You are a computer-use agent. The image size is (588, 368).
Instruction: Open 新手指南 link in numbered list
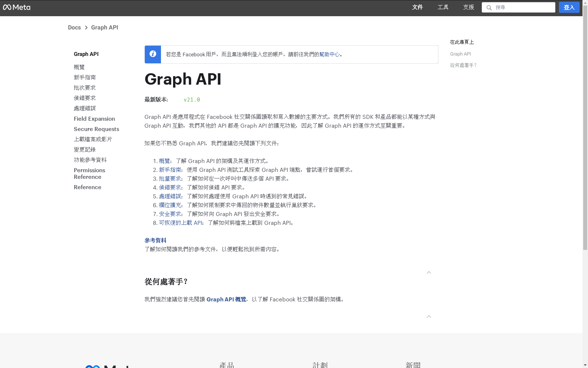[x=170, y=170]
